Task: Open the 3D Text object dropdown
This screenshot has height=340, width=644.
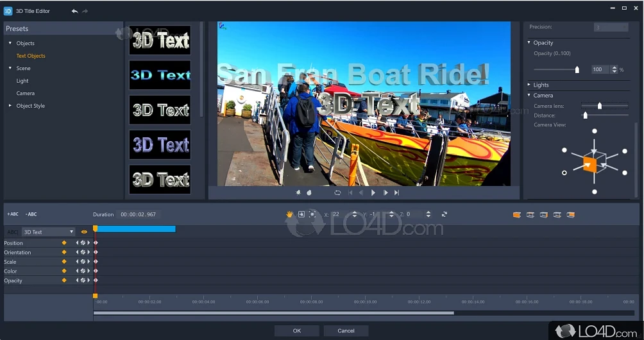Action: coord(49,232)
